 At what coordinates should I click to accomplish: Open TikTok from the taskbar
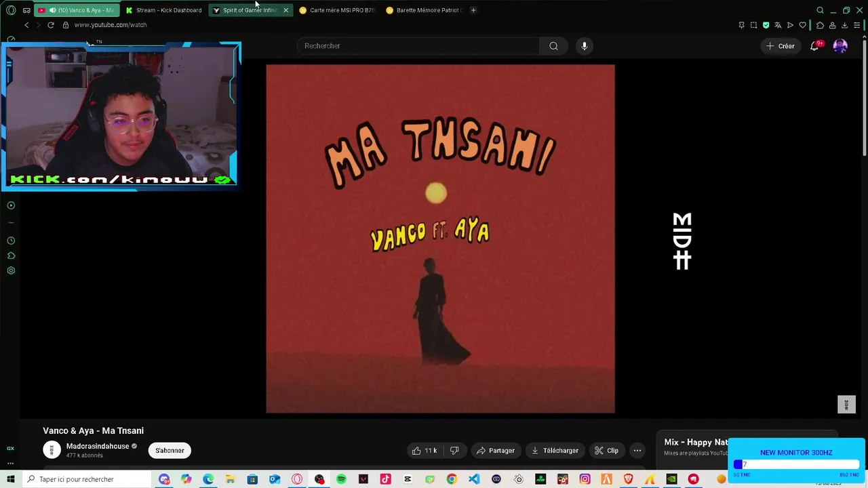click(385, 479)
